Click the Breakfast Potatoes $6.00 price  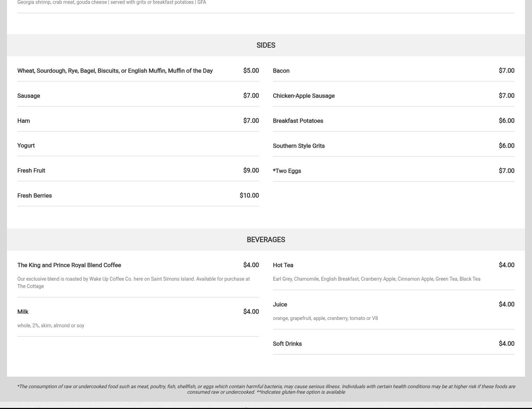(x=506, y=121)
